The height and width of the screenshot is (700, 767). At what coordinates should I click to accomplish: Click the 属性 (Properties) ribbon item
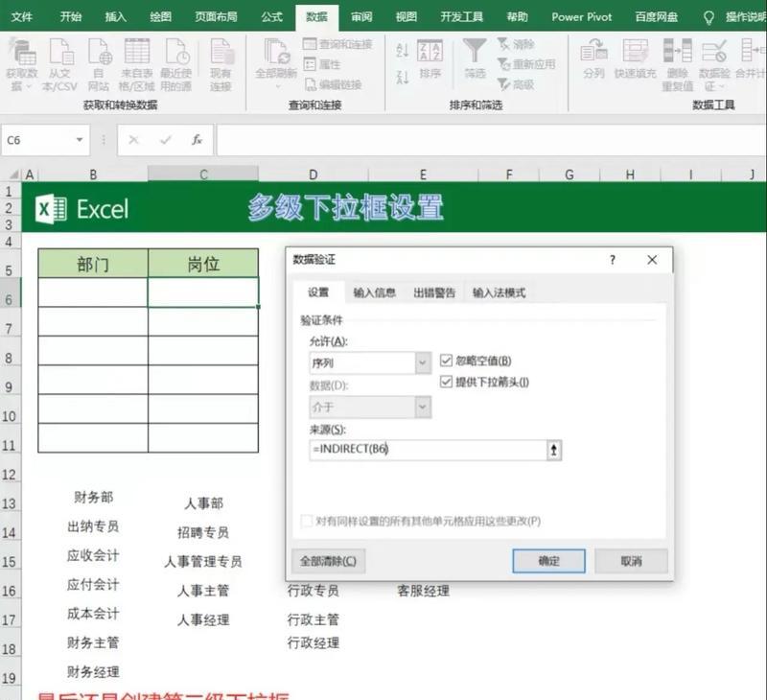[322, 64]
